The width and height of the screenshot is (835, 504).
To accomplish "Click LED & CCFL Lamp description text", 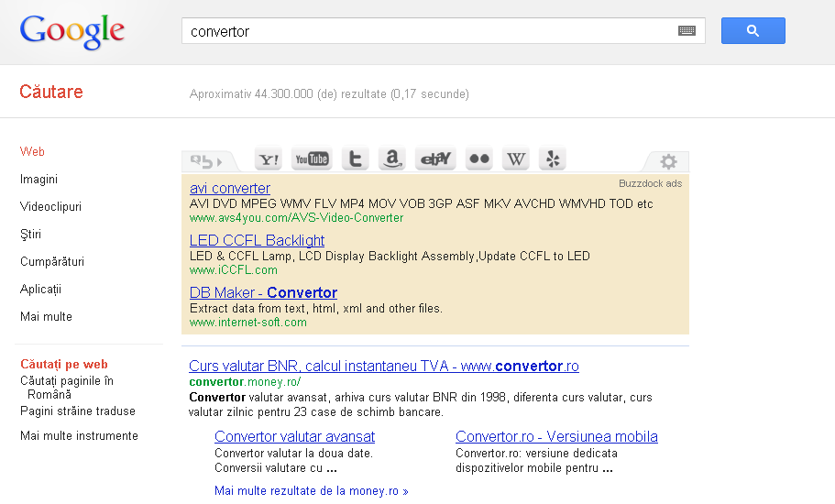I will [390, 256].
